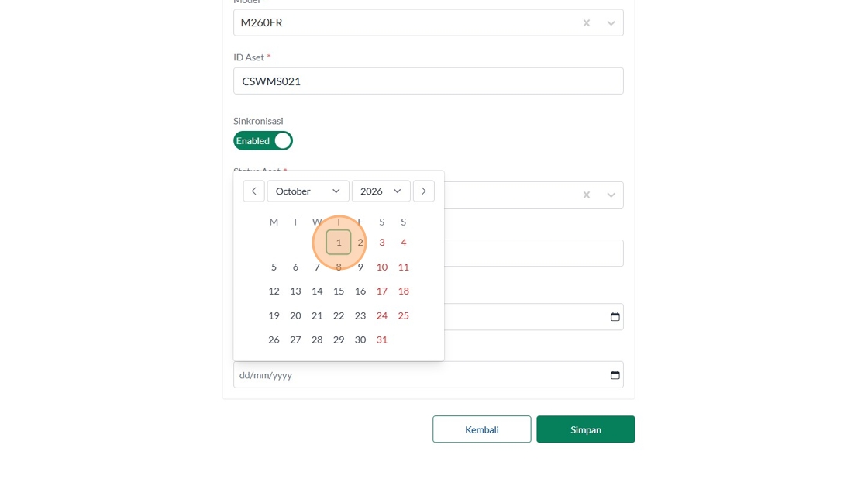This screenshot has width=868, height=486.
Task: Clear the M260FR model selection
Action: tap(587, 23)
